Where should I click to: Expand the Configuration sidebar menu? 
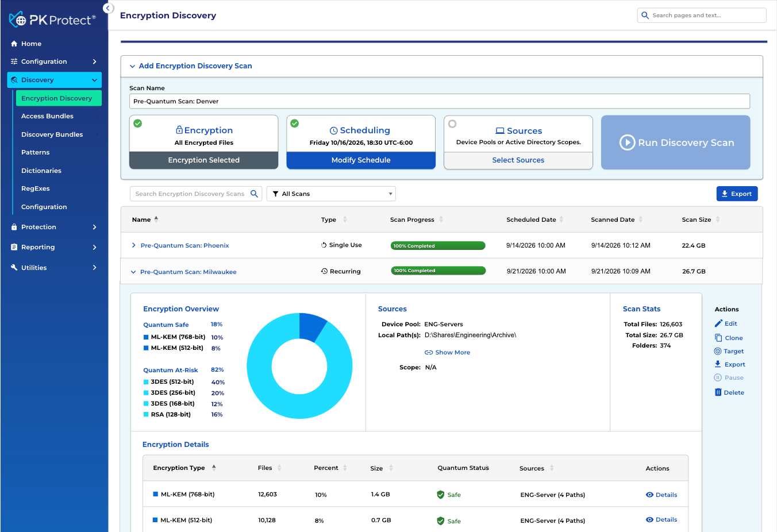[x=54, y=61]
